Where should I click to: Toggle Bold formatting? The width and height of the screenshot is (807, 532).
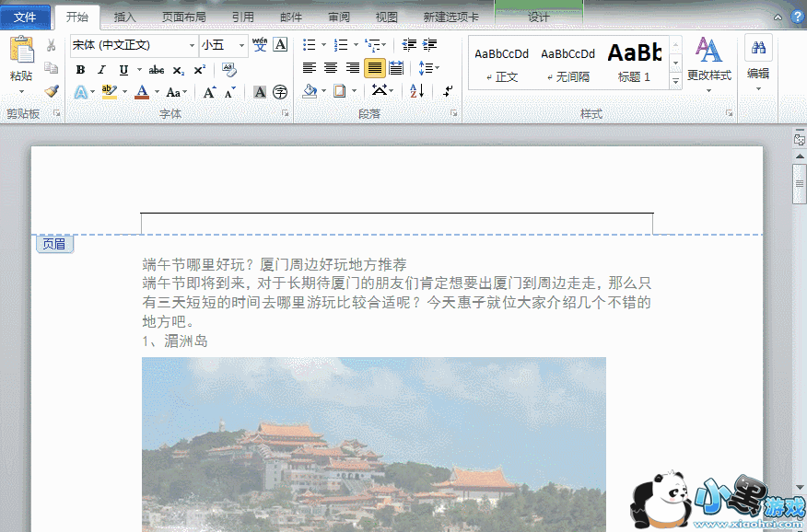pos(80,70)
